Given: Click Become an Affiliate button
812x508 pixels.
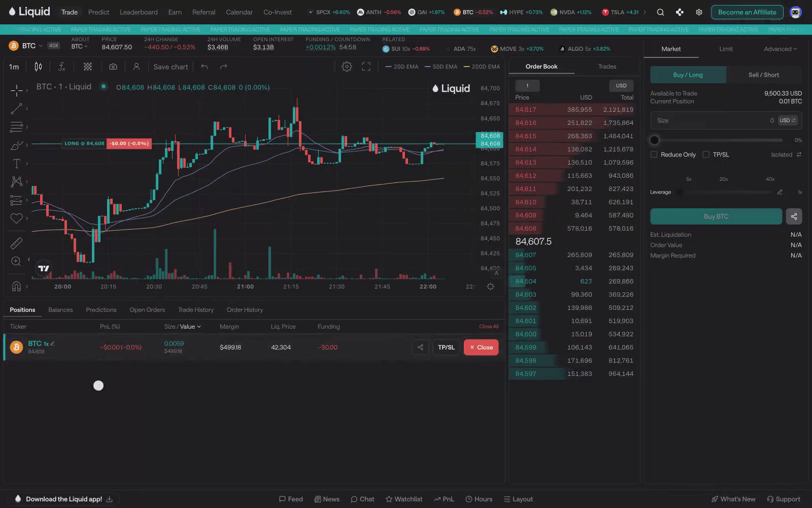Looking at the screenshot, I should pyautogui.click(x=747, y=12).
